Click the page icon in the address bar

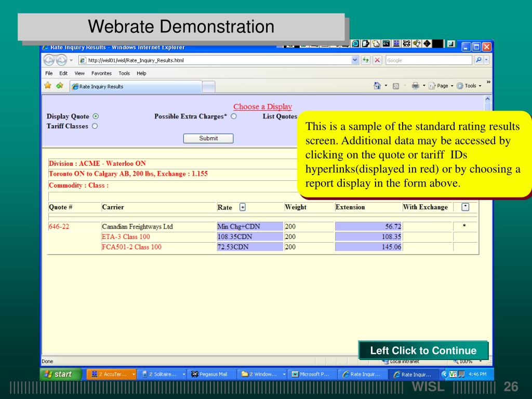click(x=83, y=60)
